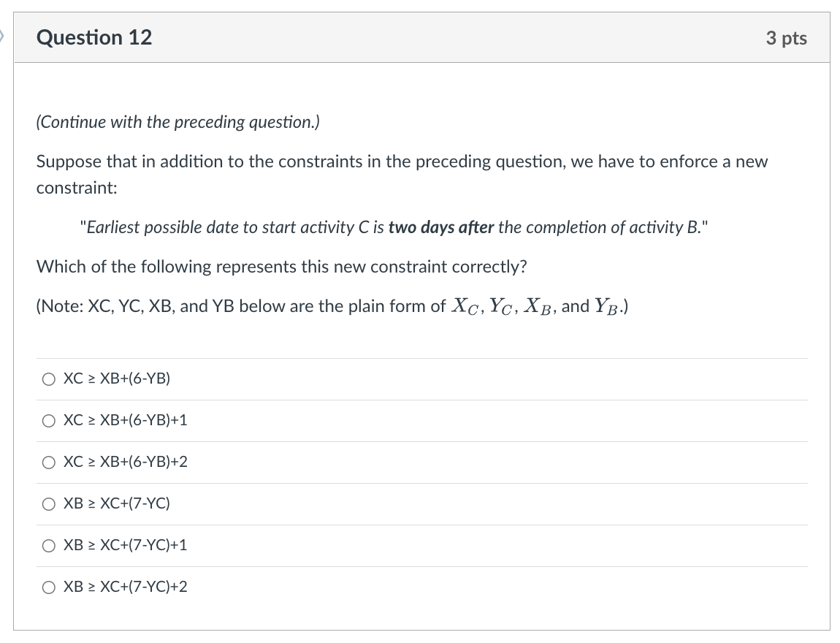Select the option XC ≥ XB+(6-YB)+2
Viewport: 840px width, 643px height.
49,462
